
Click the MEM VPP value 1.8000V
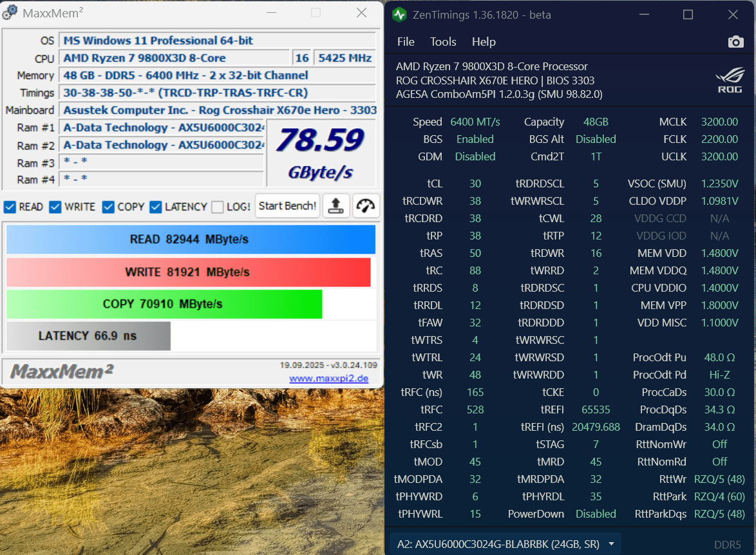click(x=719, y=305)
